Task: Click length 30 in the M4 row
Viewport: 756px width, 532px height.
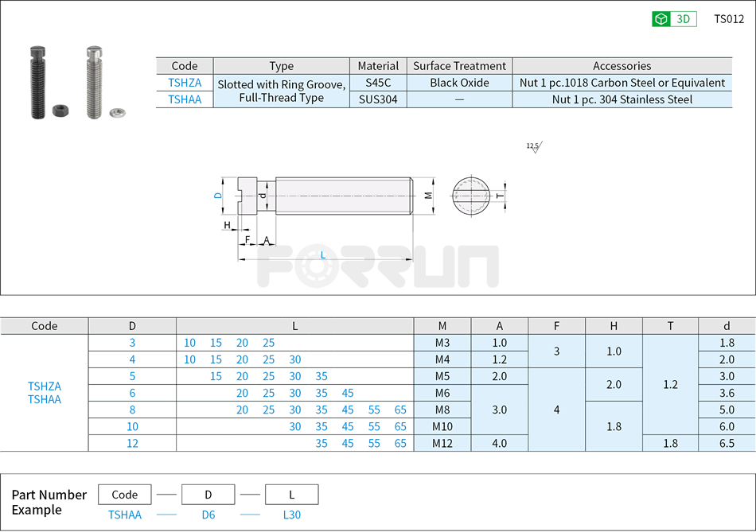Action: (x=294, y=359)
